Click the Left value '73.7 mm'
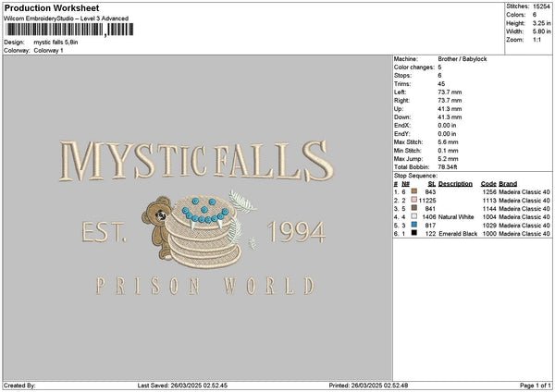555x392 pixels. click(x=450, y=92)
